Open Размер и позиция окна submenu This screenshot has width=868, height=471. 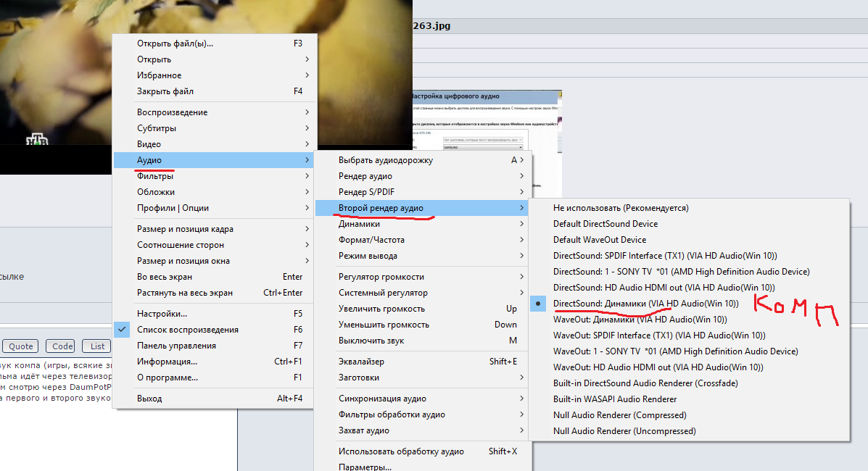pyautogui.click(x=214, y=262)
